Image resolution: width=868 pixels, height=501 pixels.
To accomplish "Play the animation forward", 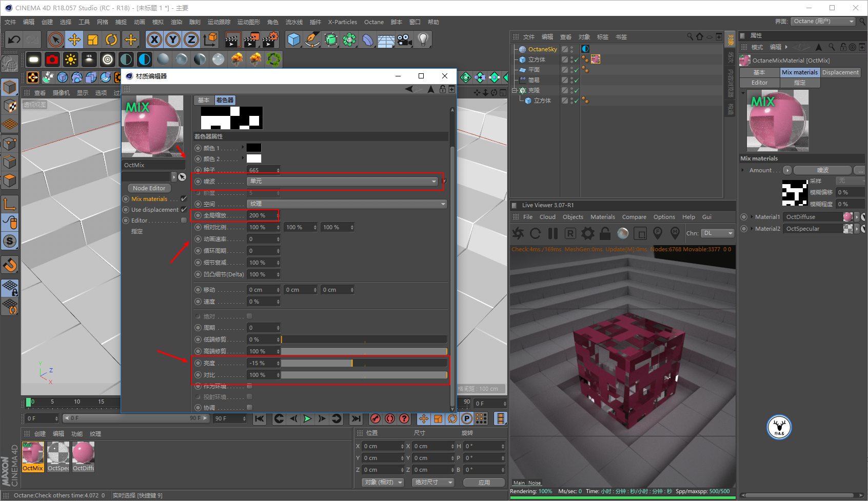I will 307,418.
